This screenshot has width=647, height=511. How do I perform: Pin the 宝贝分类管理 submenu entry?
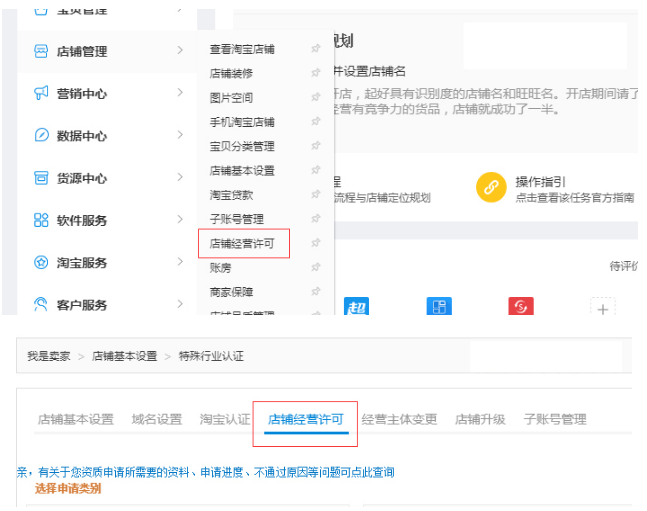(316, 146)
